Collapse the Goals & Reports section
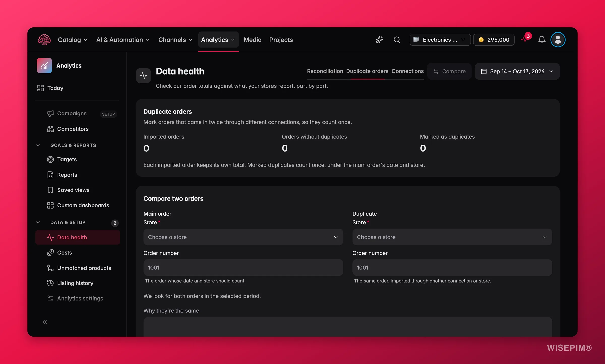Viewport: 605px width, 364px height. coord(38,145)
